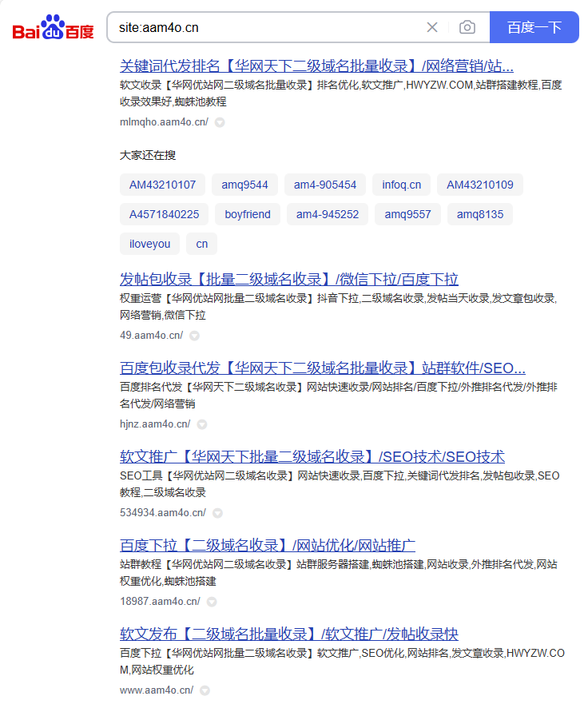The height and width of the screenshot is (712, 588).
Task: Select related search boyfriend
Action: pyautogui.click(x=248, y=214)
